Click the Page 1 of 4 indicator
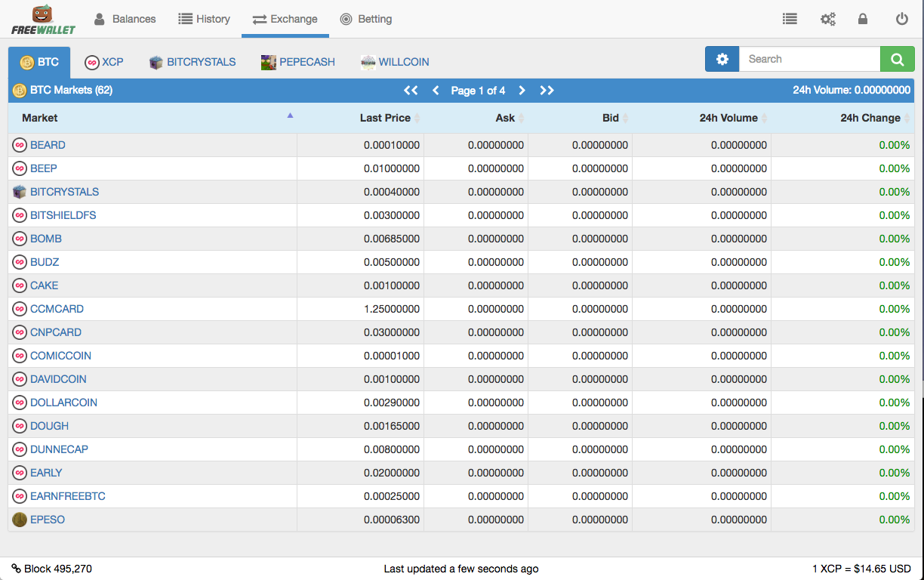The height and width of the screenshot is (580, 924). 479,91
